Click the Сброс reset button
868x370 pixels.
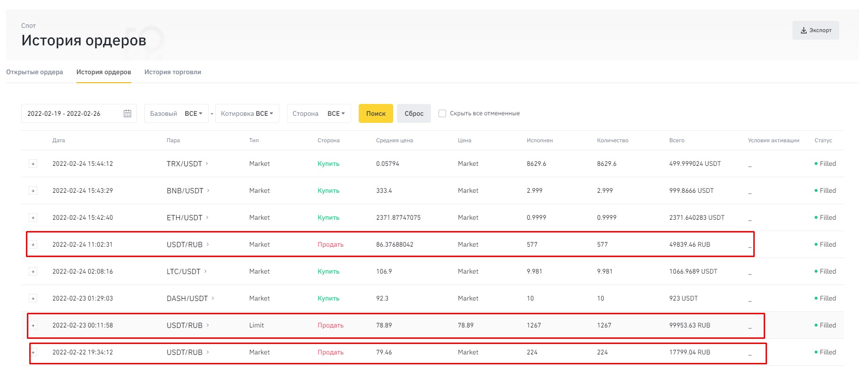pyautogui.click(x=414, y=113)
